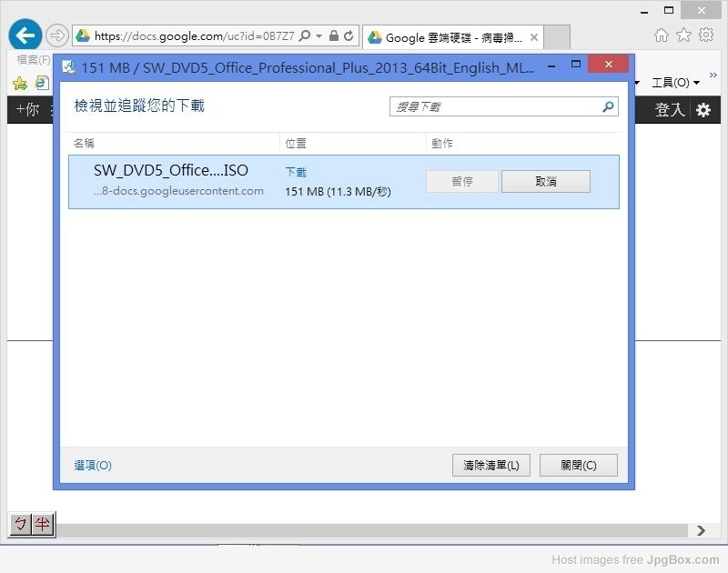Toggle the 半 half-width mode button
This screenshot has height=573, width=728.
pyautogui.click(x=43, y=524)
